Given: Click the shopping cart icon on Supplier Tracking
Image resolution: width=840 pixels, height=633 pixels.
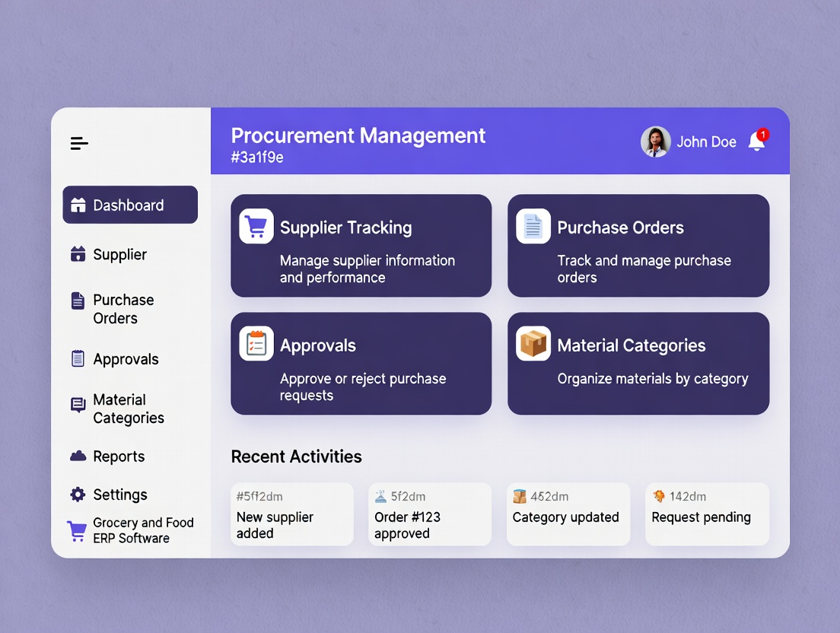Looking at the screenshot, I should click(x=256, y=227).
